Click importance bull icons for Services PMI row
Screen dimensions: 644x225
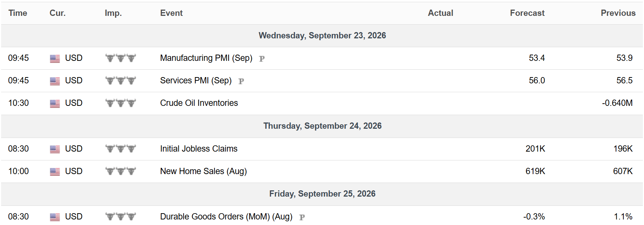121,80
